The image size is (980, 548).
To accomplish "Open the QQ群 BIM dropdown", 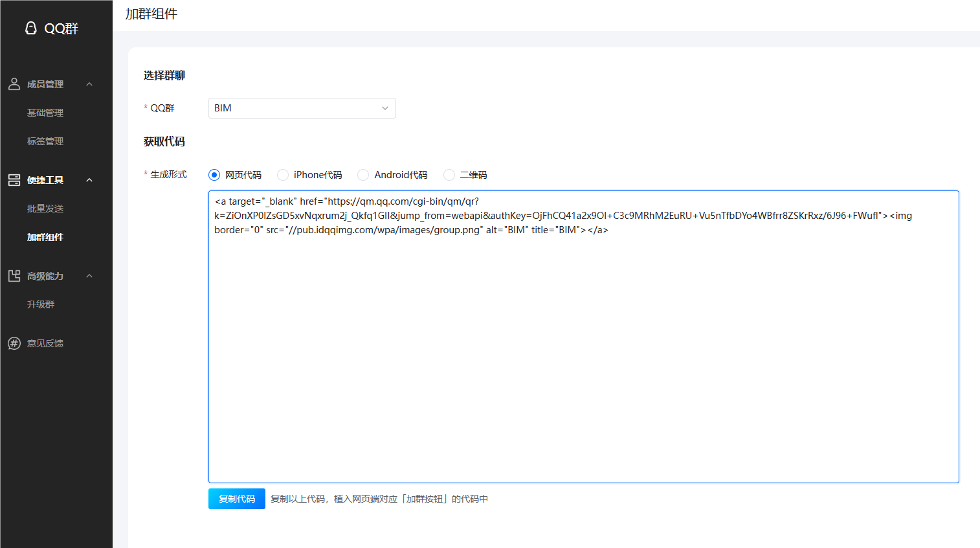I will click(302, 108).
